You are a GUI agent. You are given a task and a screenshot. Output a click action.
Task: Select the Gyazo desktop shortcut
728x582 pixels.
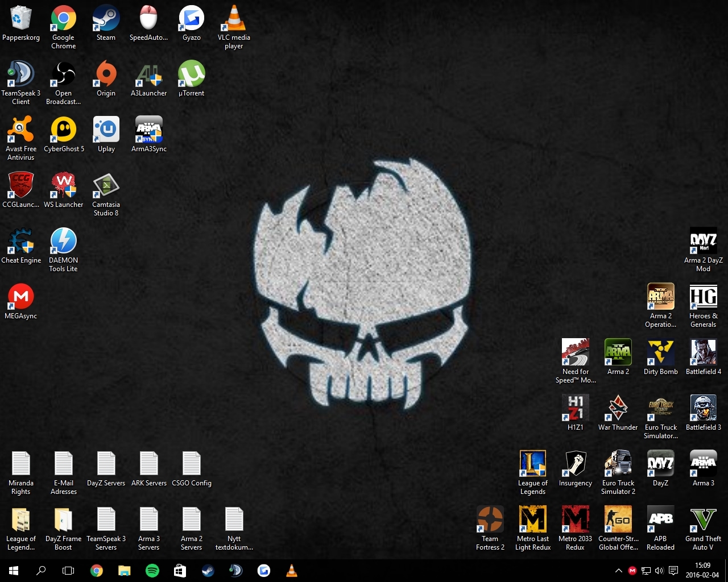[192, 23]
